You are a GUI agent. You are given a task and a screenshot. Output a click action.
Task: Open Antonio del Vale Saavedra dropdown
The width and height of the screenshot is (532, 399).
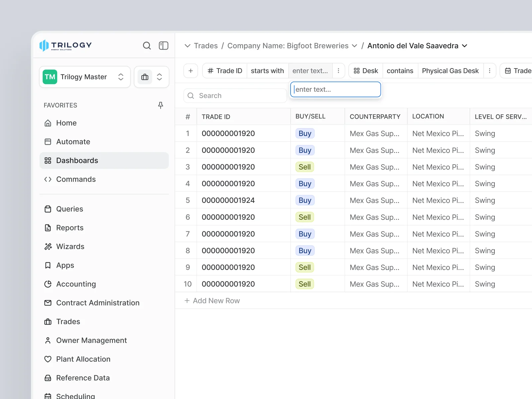[x=465, y=46]
